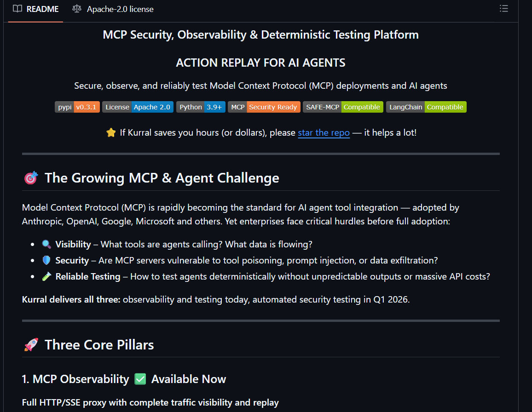Click the README book icon

pos(17,9)
